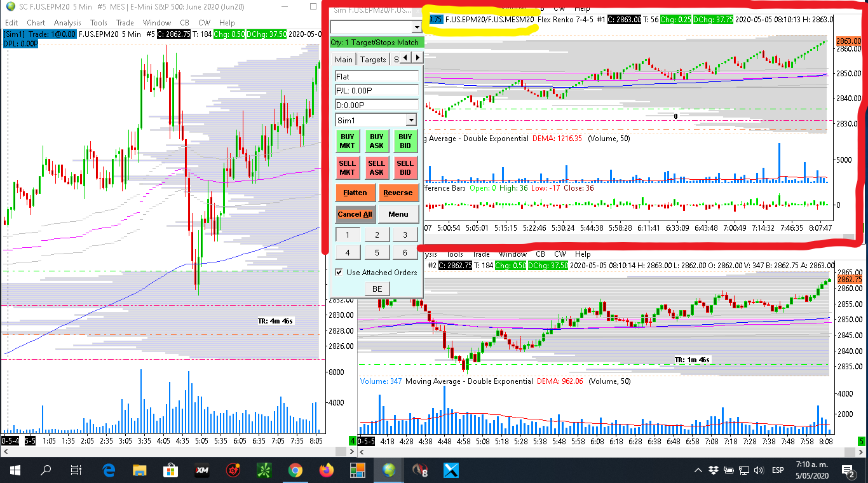Image resolution: width=868 pixels, height=483 pixels.
Task: Open the red circular app on taskbar
Action: pyautogui.click(x=233, y=470)
